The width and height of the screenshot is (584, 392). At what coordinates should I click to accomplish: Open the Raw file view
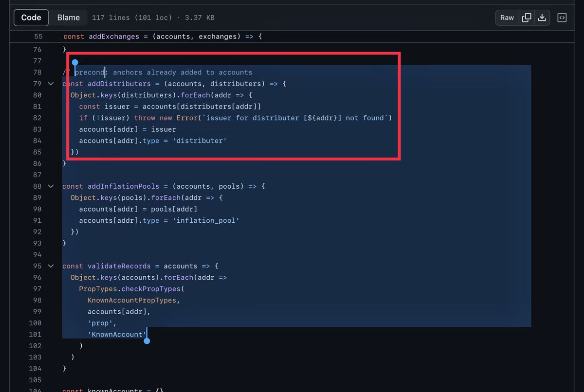(507, 18)
